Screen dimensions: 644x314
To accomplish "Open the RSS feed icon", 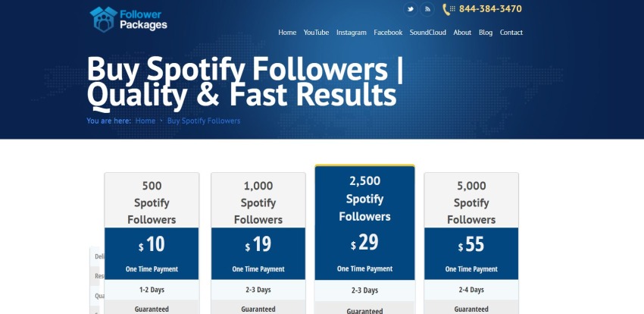I will point(427,9).
